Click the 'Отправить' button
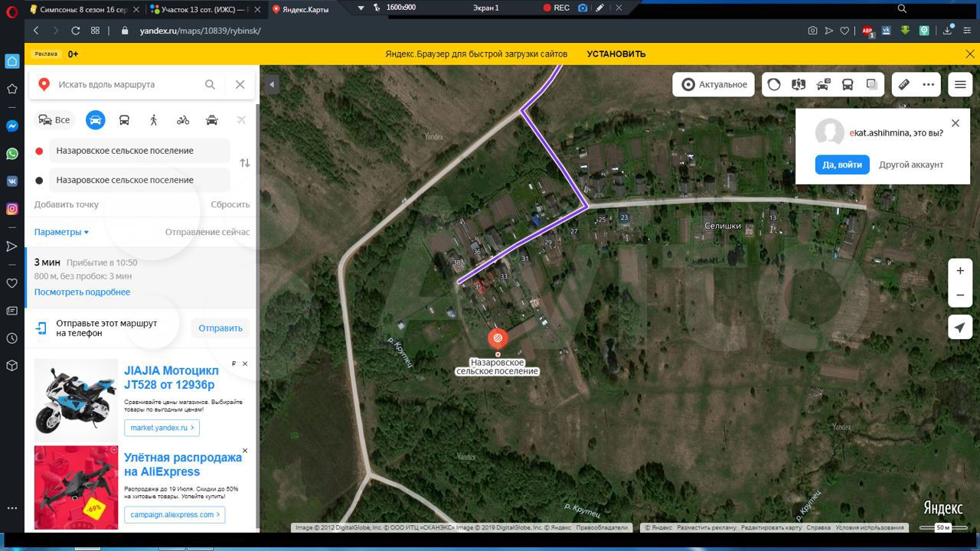Image resolution: width=980 pixels, height=551 pixels. (220, 328)
